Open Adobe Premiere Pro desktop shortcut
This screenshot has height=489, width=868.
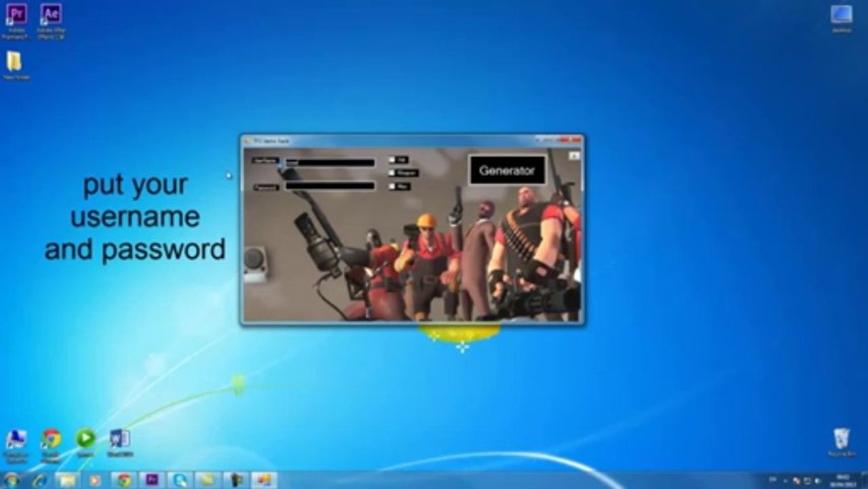coord(16,20)
